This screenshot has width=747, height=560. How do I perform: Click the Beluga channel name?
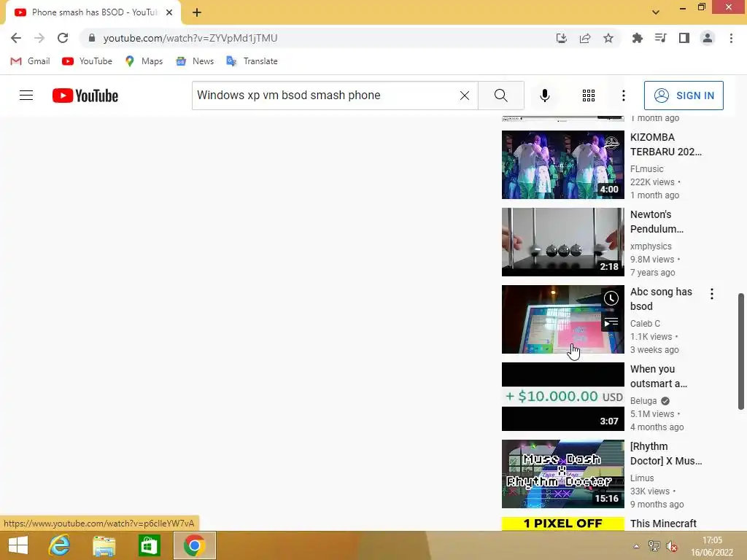[643, 401]
